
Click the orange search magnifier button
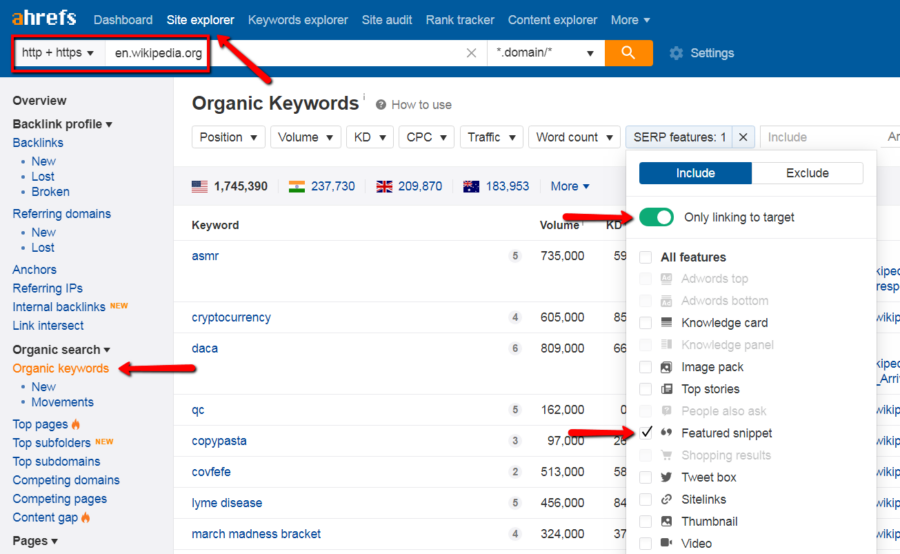tap(628, 53)
